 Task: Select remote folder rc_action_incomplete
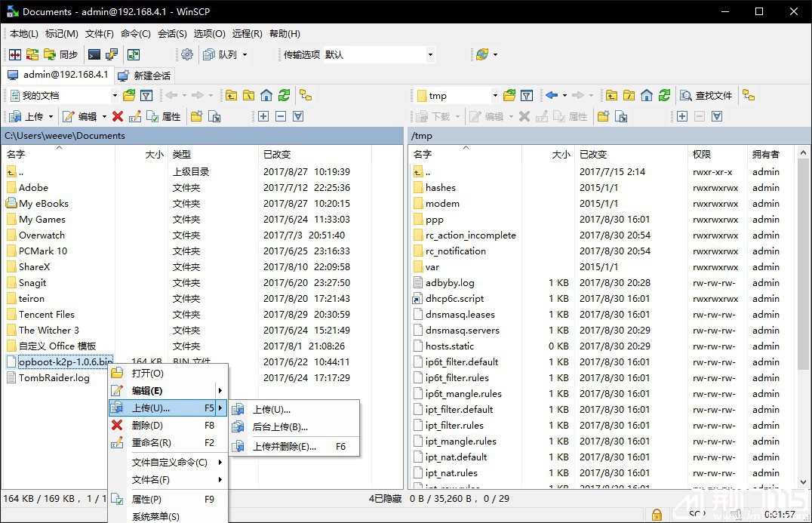(x=470, y=235)
